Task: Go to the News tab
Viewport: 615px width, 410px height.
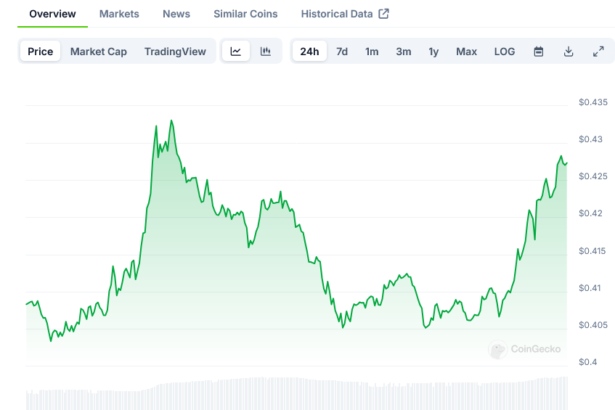Action: click(176, 14)
